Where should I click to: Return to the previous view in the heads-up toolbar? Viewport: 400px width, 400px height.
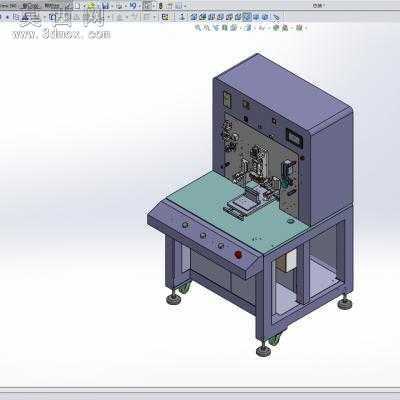pyautogui.click(x=216, y=28)
